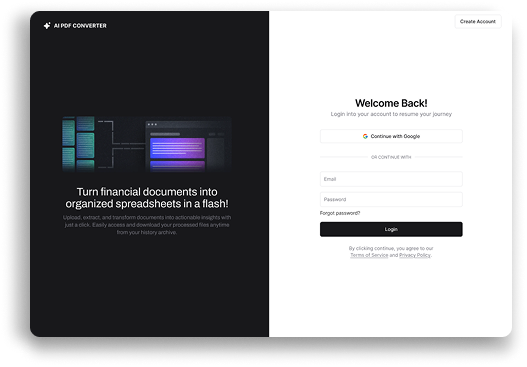The width and height of the screenshot is (527, 367).
Task: Open the Forgot password link
Action: click(x=340, y=213)
